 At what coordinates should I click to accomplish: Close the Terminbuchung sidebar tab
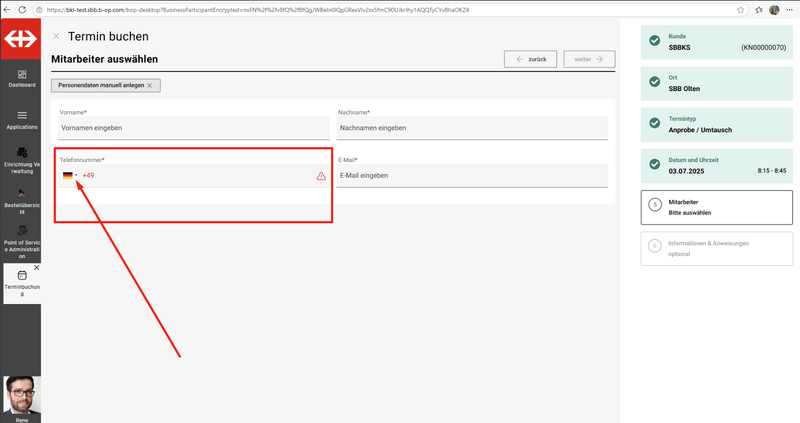coord(36,269)
